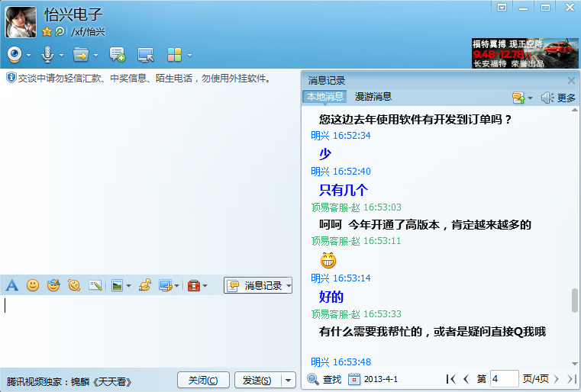Select the 本地消息 tab

tap(325, 97)
